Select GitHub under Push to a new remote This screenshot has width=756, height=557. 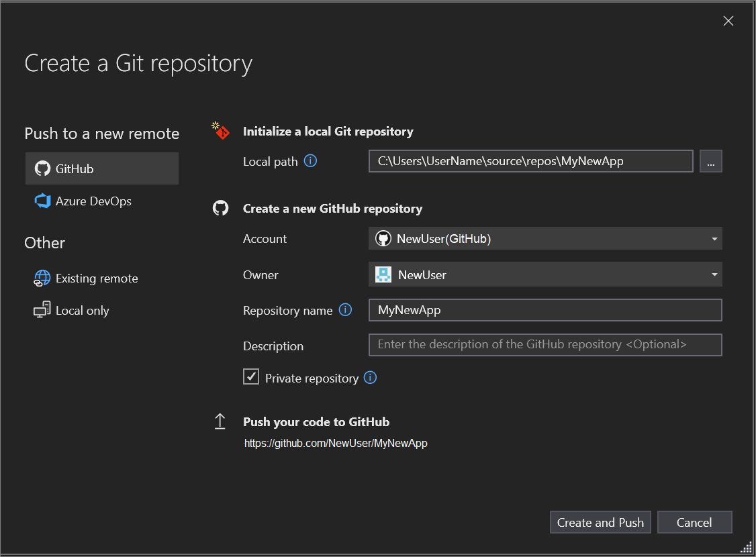click(102, 168)
